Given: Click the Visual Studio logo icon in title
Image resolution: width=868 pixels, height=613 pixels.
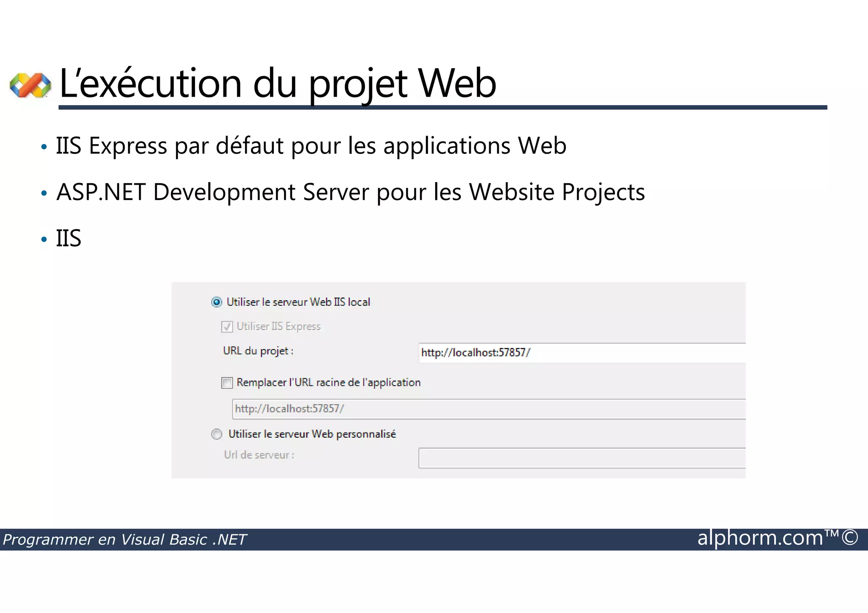Looking at the screenshot, I should point(30,85).
